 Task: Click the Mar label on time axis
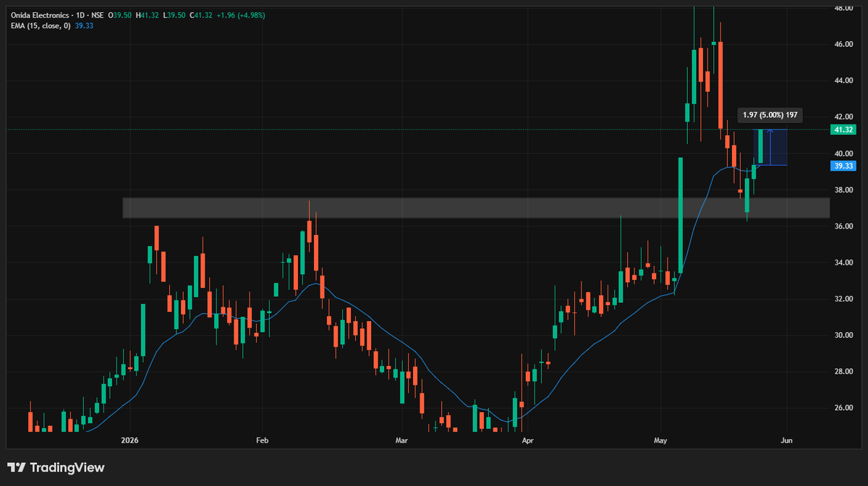[401, 440]
